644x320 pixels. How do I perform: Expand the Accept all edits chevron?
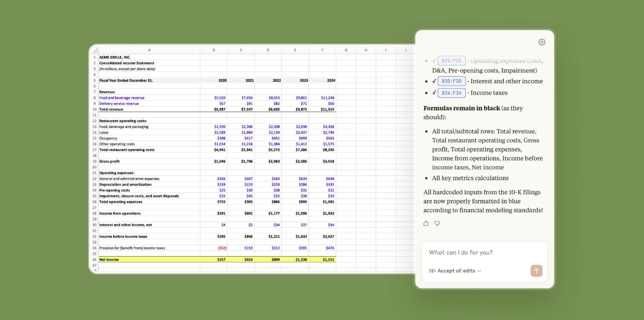coord(480,271)
